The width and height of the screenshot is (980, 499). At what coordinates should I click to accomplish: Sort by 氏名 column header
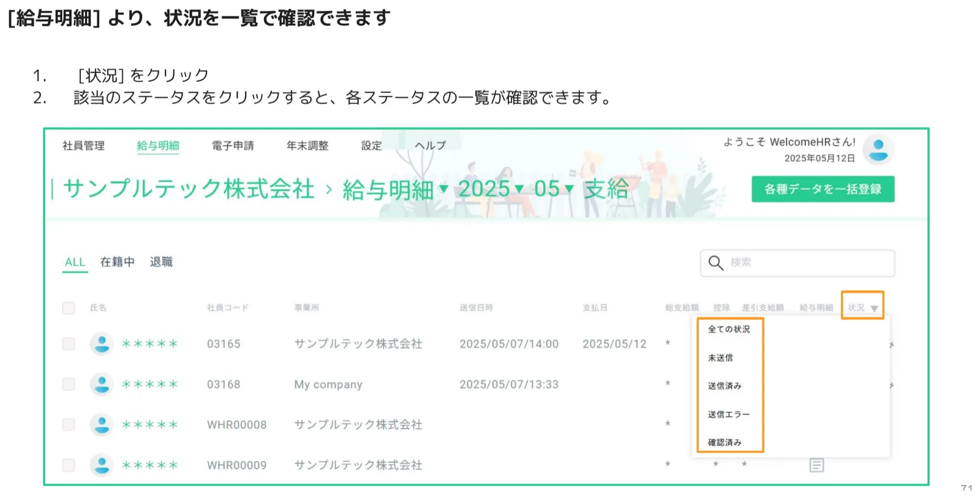(98, 308)
